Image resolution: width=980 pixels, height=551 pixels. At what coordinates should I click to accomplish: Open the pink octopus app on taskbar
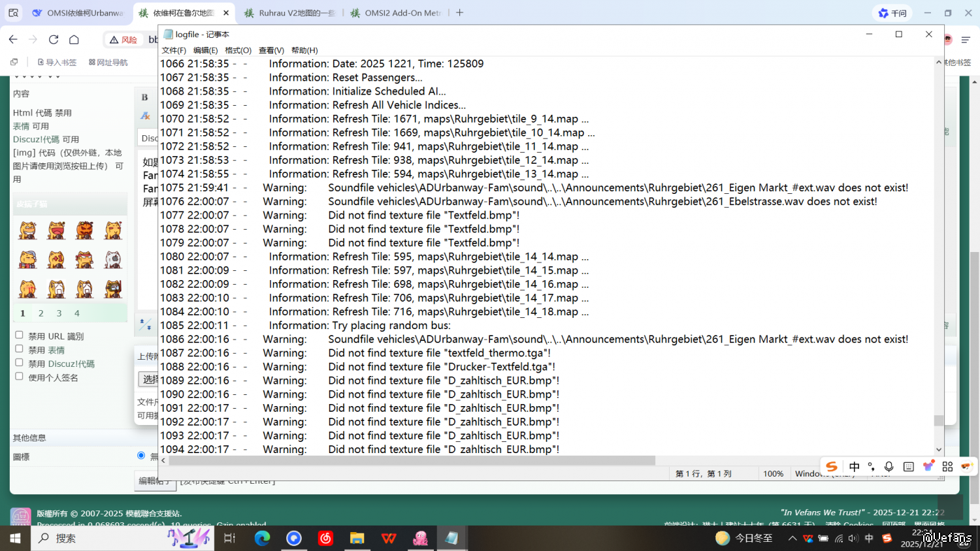pyautogui.click(x=420, y=538)
